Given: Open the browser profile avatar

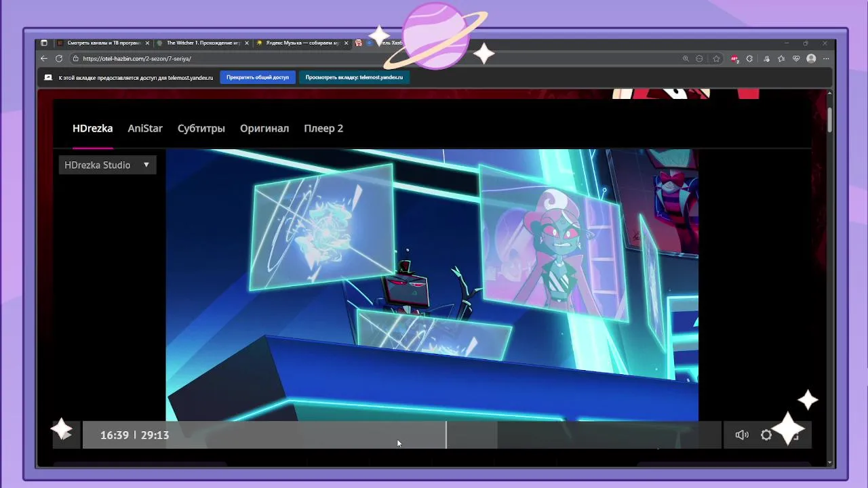Looking at the screenshot, I should (x=811, y=59).
